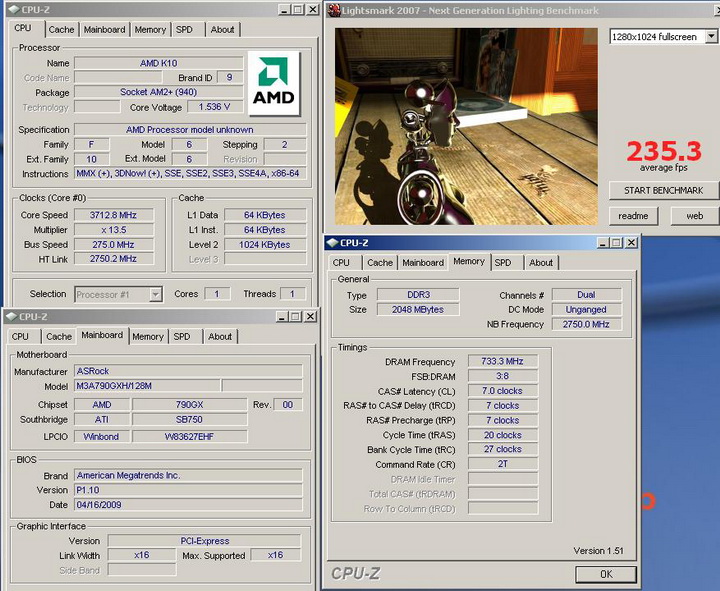Image resolution: width=720 pixels, height=591 pixels.
Task: Click the CPU-Z title icon of the Mainboard window
Action: 11,316
